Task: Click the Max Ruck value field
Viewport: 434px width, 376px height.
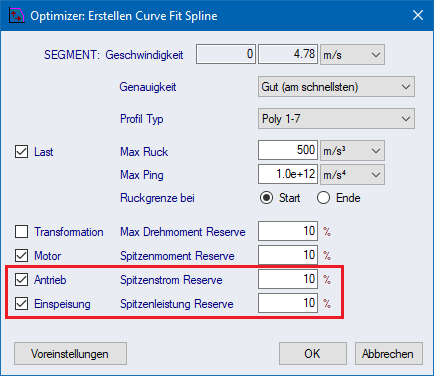Action: point(288,150)
